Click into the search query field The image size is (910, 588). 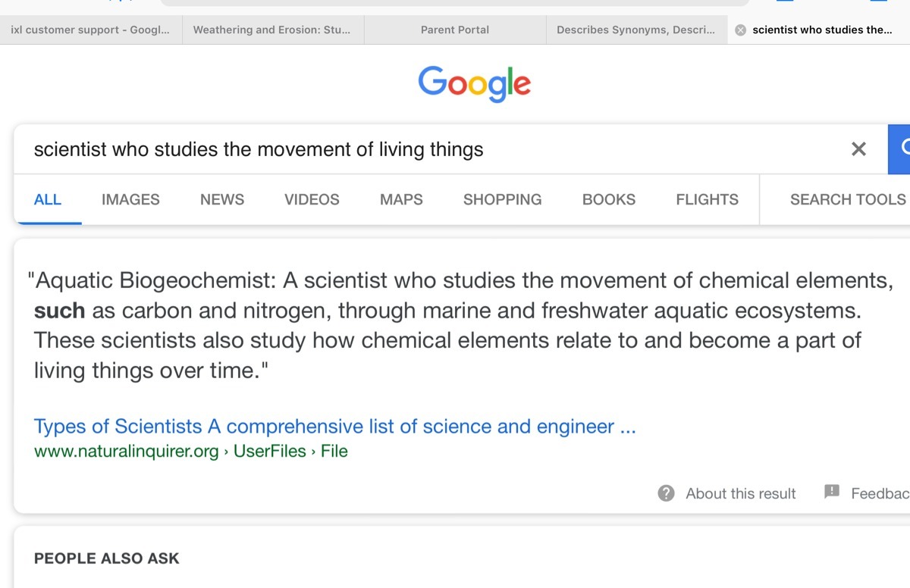click(425, 149)
